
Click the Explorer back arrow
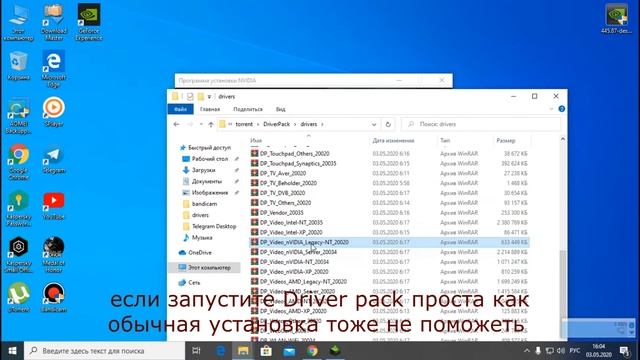(x=176, y=124)
